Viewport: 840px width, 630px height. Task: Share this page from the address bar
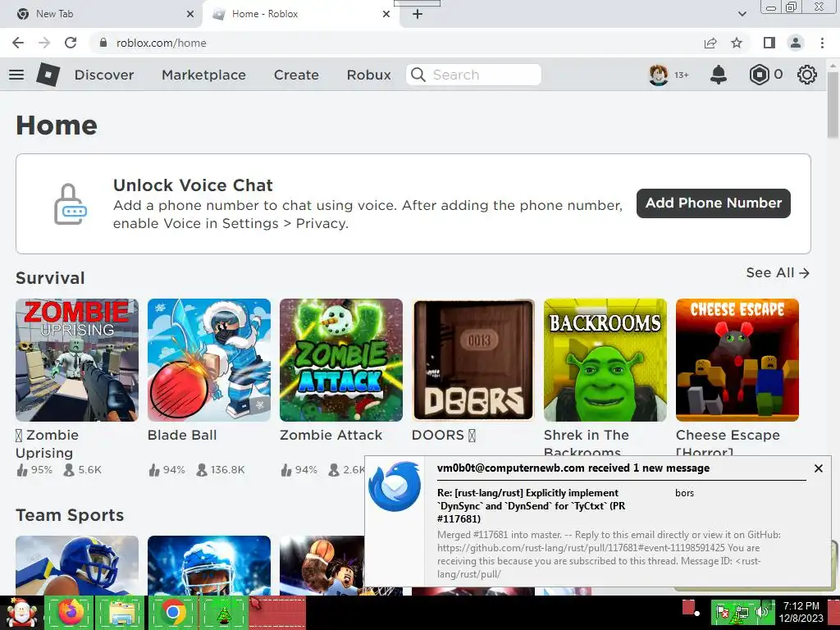tap(710, 43)
